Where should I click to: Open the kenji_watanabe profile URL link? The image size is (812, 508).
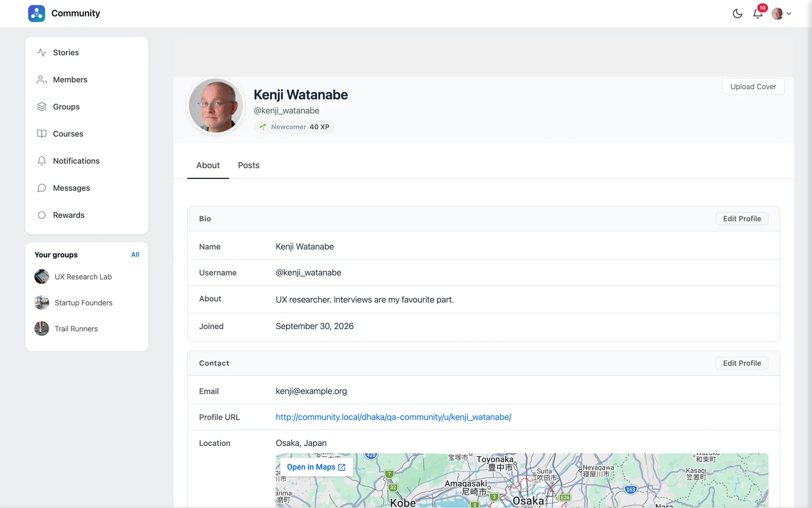(x=393, y=417)
